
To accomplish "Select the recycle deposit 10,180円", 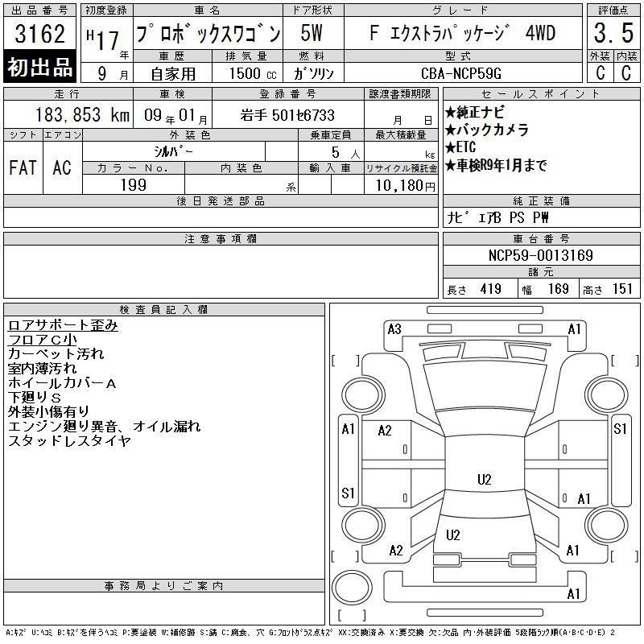I will click(x=406, y=186).
